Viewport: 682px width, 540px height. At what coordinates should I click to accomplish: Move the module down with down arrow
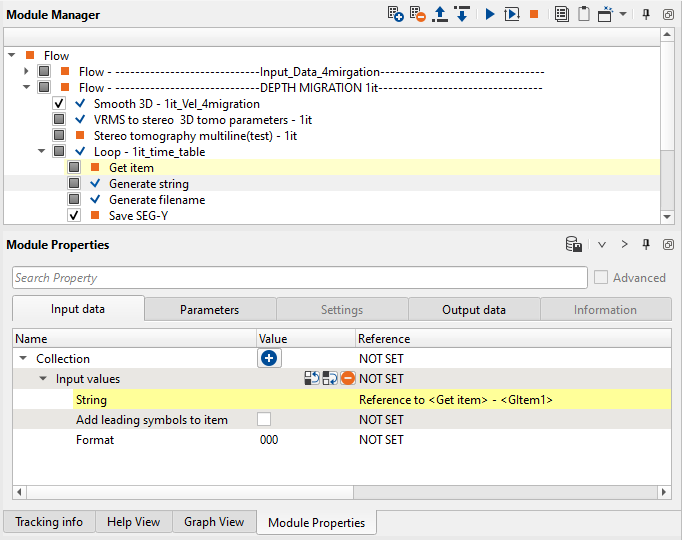click(461, 15)
